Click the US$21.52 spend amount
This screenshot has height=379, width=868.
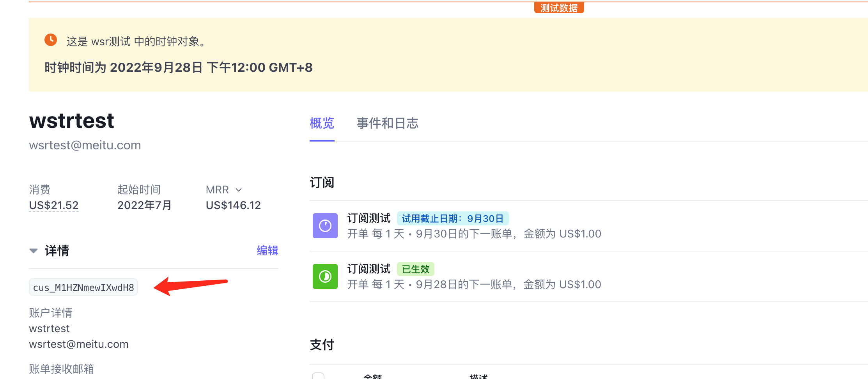click(54, 205)
